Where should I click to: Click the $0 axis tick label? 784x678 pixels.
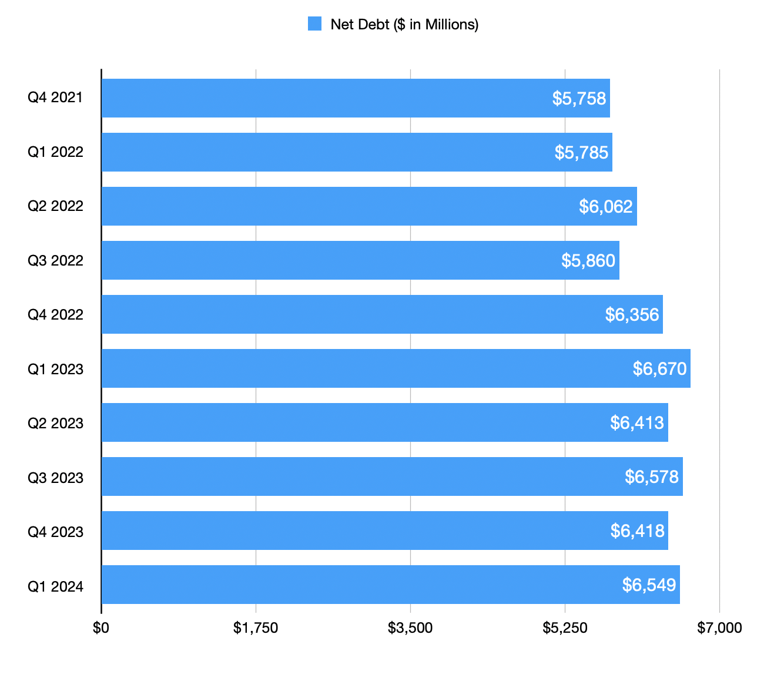tap(101, 628)
